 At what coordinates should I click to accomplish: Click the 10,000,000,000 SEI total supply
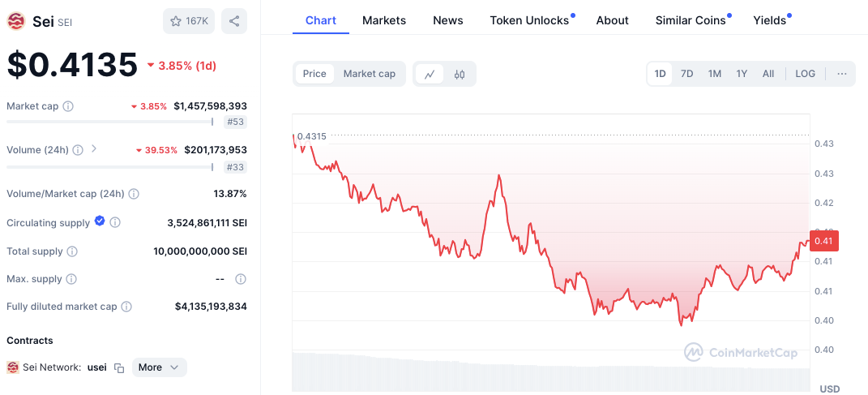(x=200, y=251)
